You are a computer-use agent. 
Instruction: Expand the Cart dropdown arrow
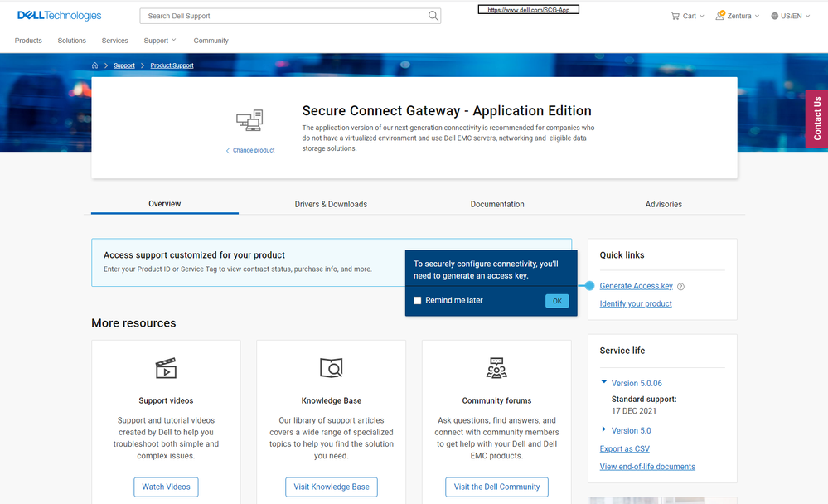tap(702, 16)
